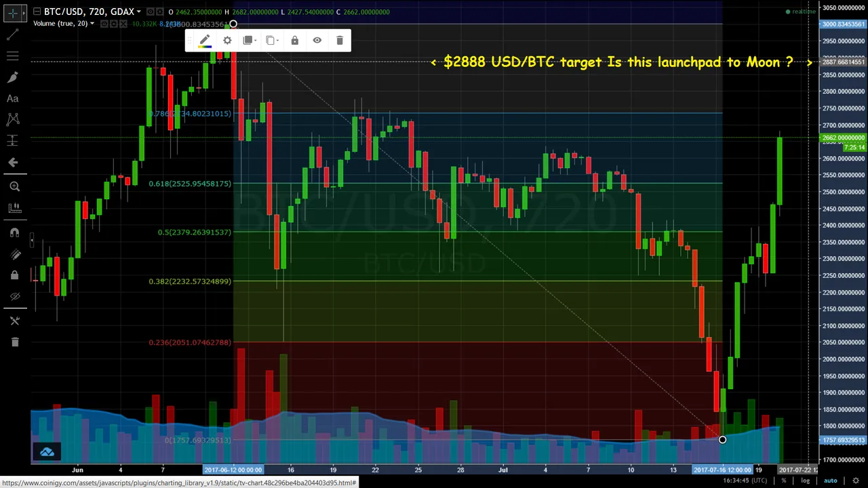The height and width of the screenshot is (488, 868).
Task: Remove drawings with sidebar trash icon
Action: coord(14,342)
